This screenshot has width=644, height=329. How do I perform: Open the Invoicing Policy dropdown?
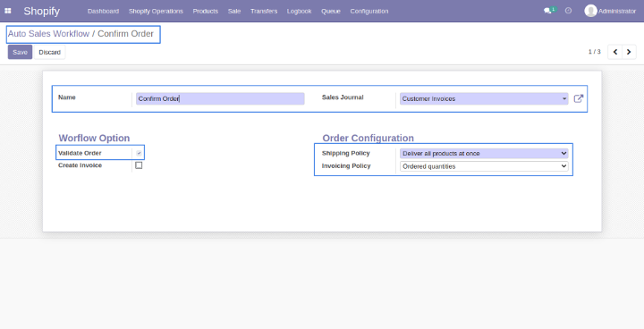click(x=484, y=166)
